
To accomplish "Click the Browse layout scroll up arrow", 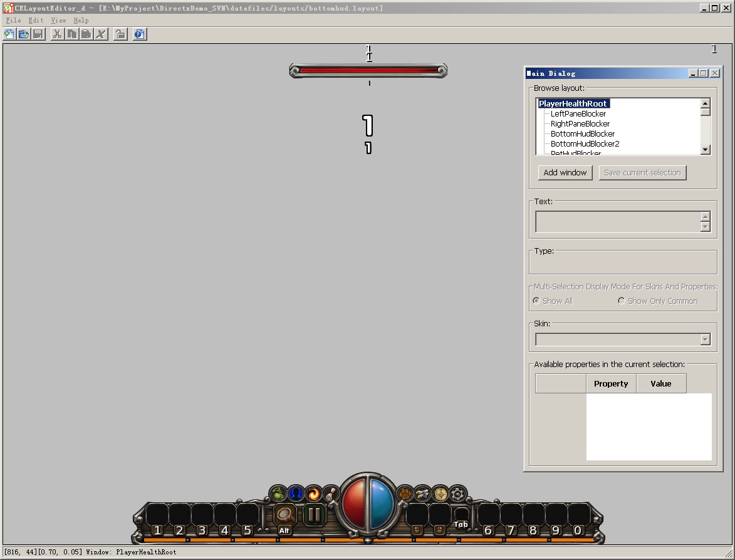I will click(x=706, y=103).
